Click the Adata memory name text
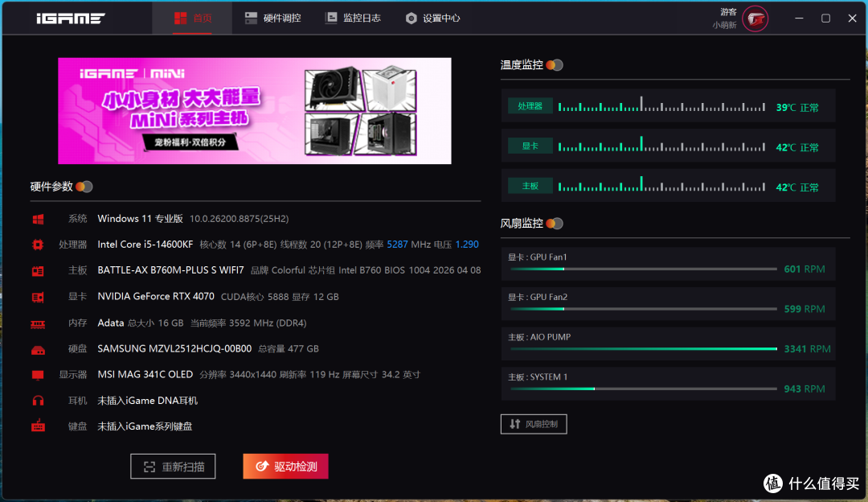Viewport: 868px width, 502px height. 111,323
